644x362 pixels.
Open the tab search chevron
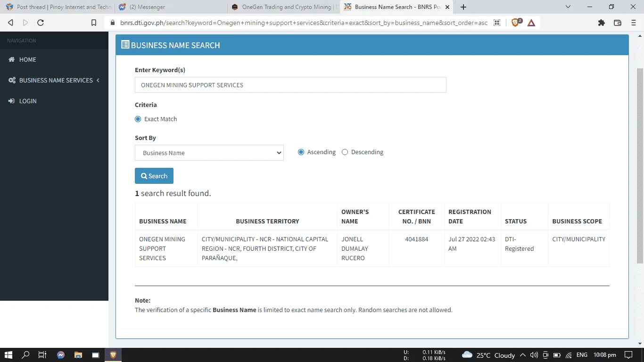[568, 7]
